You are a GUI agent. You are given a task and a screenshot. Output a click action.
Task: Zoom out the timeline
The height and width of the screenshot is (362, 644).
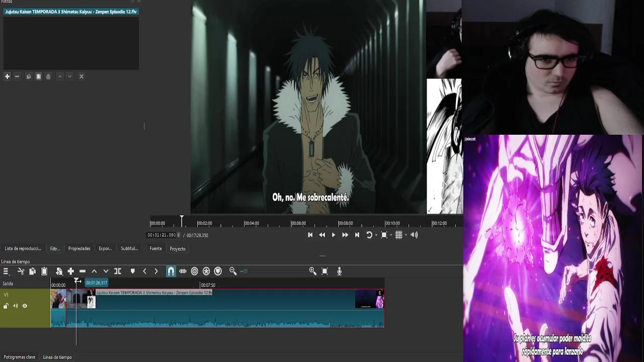233,271
